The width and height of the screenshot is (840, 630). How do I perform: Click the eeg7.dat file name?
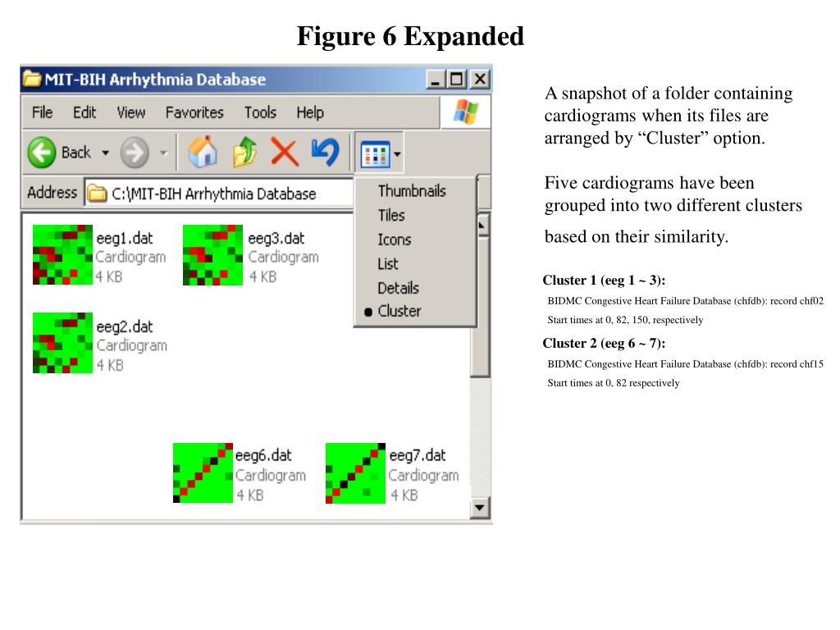point(418,455)
